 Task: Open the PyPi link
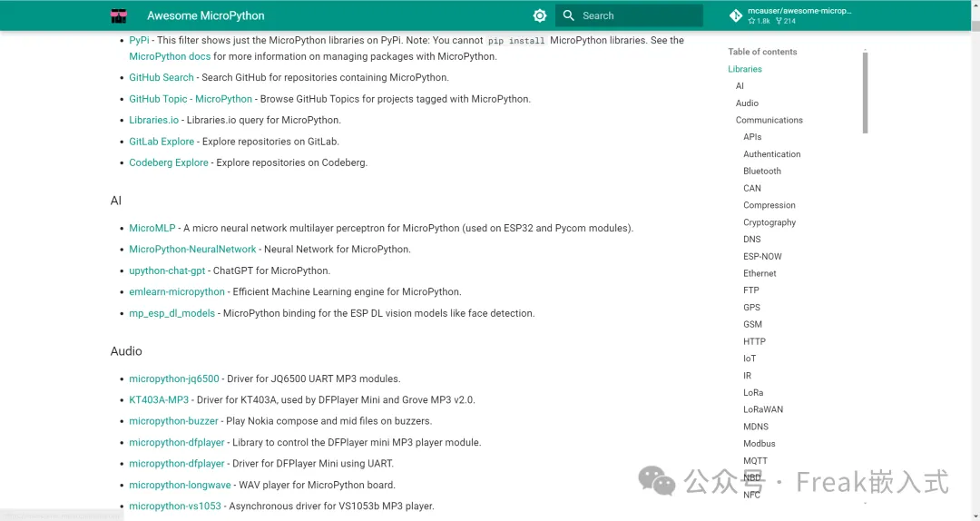point(139,40)
